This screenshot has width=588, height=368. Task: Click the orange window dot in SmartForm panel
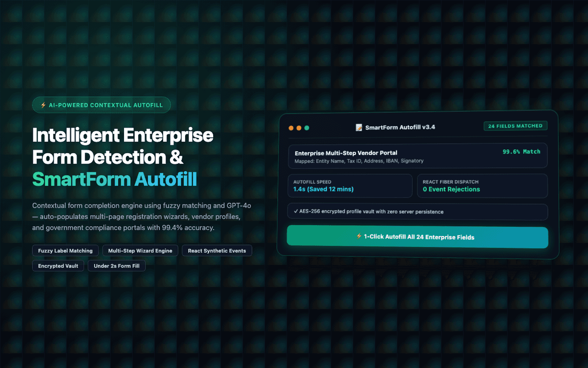click(x=291, y=128)
